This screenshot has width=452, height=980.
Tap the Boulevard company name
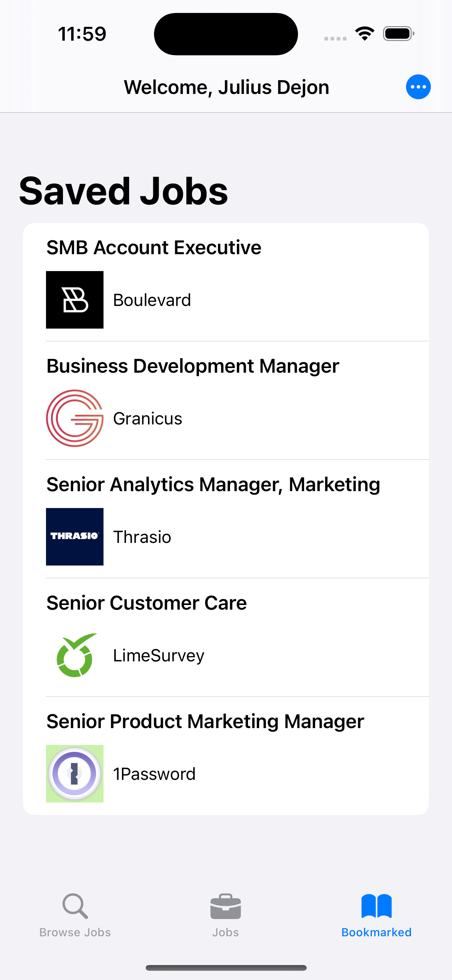152,300
